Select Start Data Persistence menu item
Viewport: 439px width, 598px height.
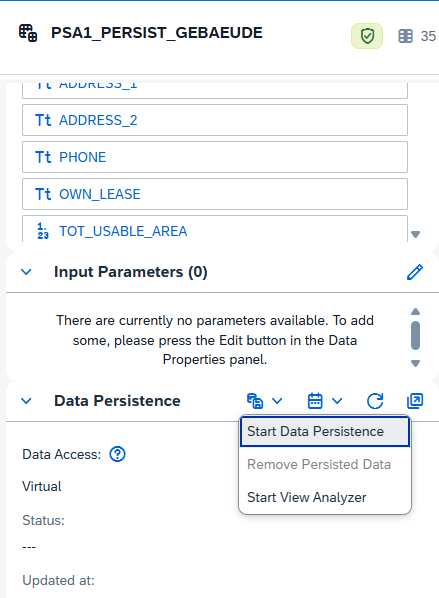pos(325,431)
